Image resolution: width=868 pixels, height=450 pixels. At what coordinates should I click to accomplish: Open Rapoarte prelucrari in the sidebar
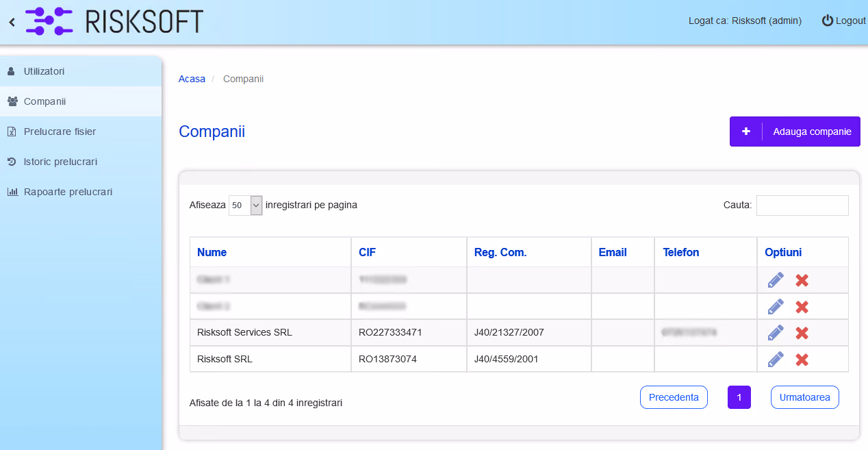click(81, 192)
